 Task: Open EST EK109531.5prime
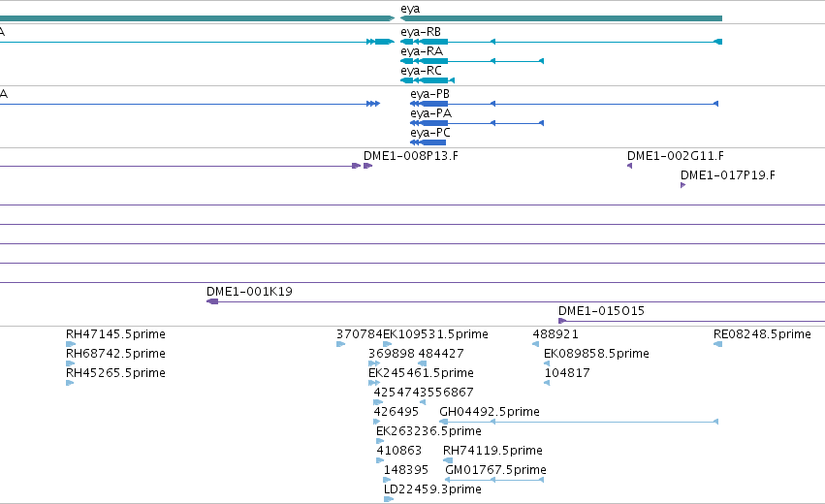[x=435, y=334]
